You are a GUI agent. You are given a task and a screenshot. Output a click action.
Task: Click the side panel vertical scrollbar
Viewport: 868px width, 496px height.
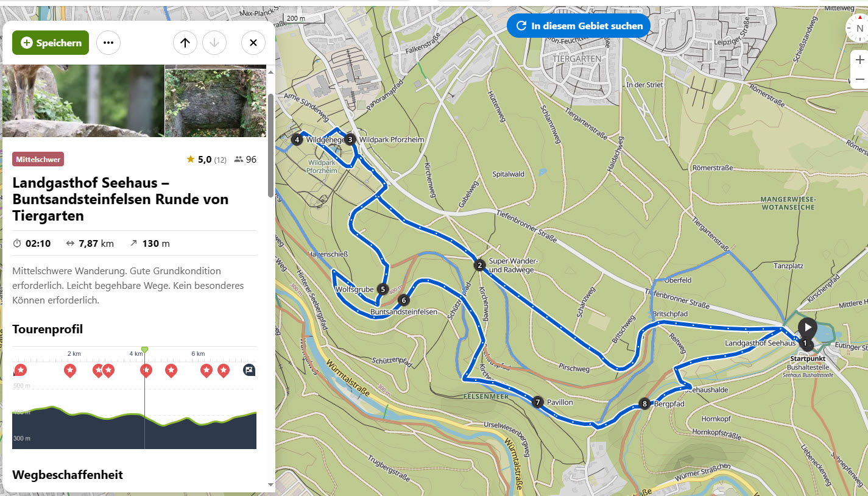coord(270,146)
